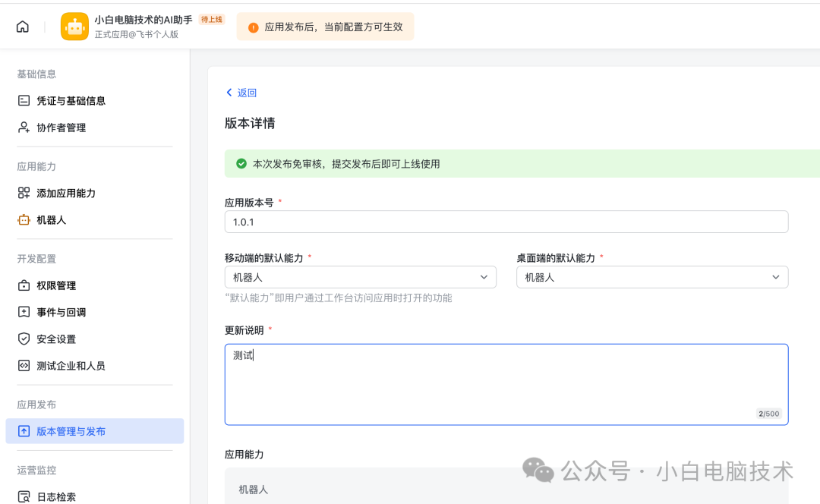The height and width of the screenshot is (504, 820).
Task: Click the briefcase icon beside 权限管理
Action: [24, 285]
